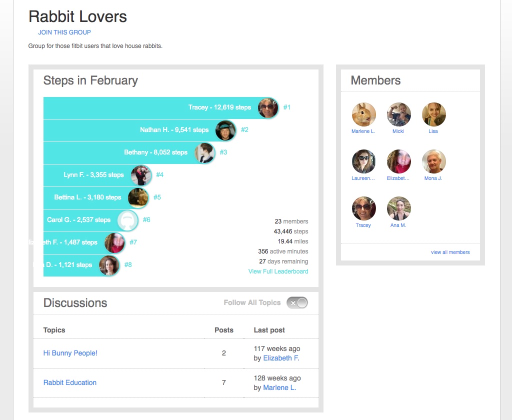Click Ana M.'s member photo
Image resolution: width=512 pixels, height=420 pixels.
(398, 208)
